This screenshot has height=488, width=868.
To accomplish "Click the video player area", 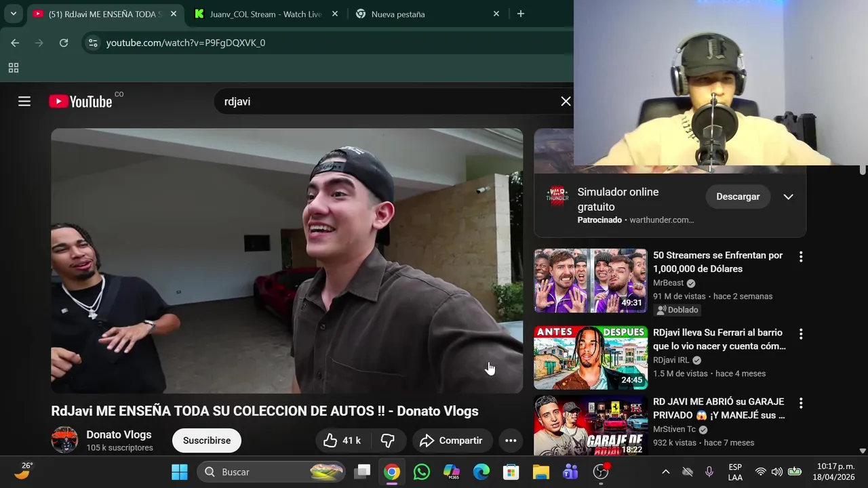I will point(287,261).
